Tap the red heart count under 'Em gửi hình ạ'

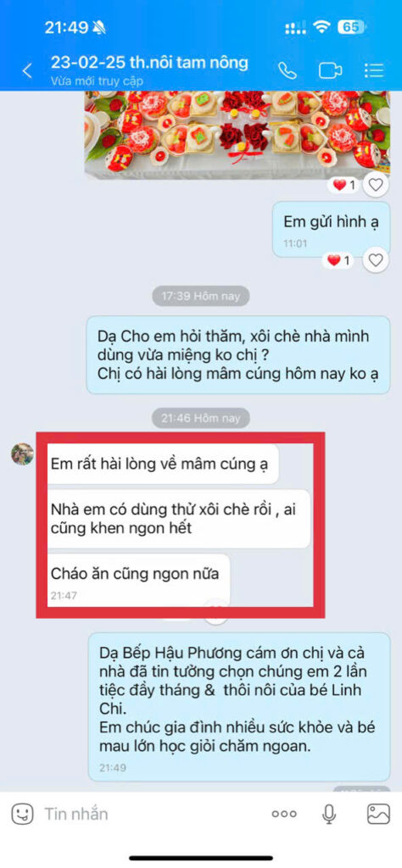click(x=339, y=260)
